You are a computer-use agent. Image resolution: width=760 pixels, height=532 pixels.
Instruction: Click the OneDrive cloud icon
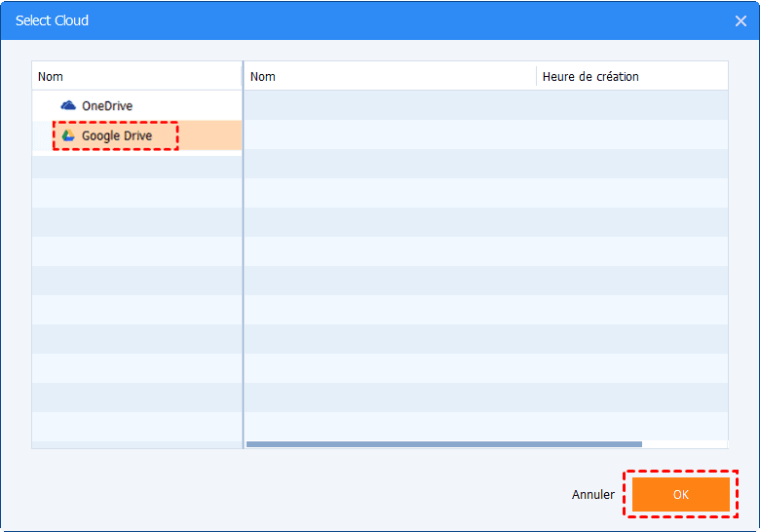[68, 105]
